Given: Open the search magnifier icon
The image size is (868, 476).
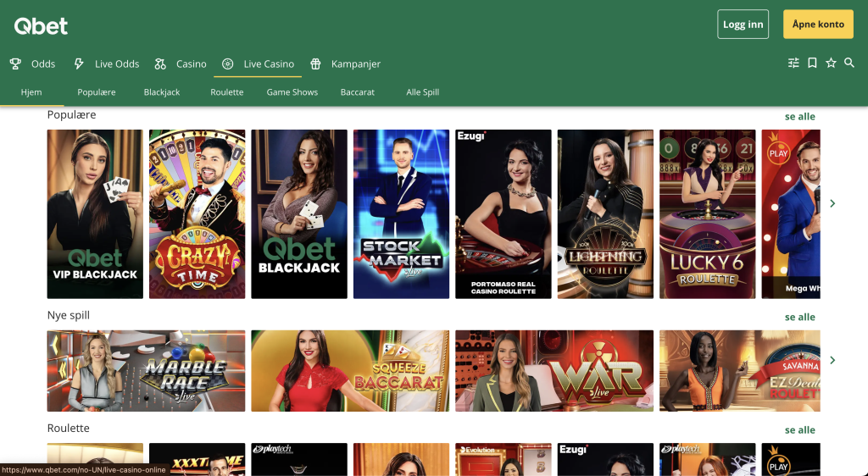Looking at the screenshot, I should tap(849, 63).
